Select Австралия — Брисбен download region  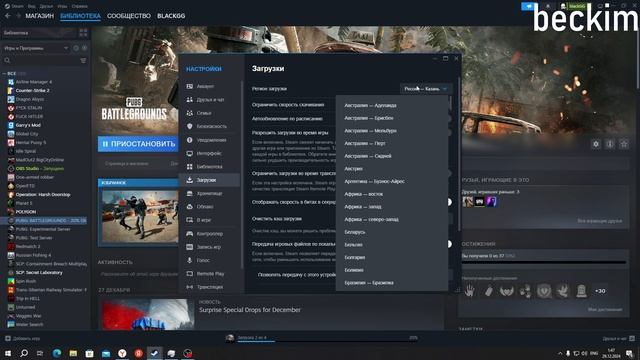point(369,118)
